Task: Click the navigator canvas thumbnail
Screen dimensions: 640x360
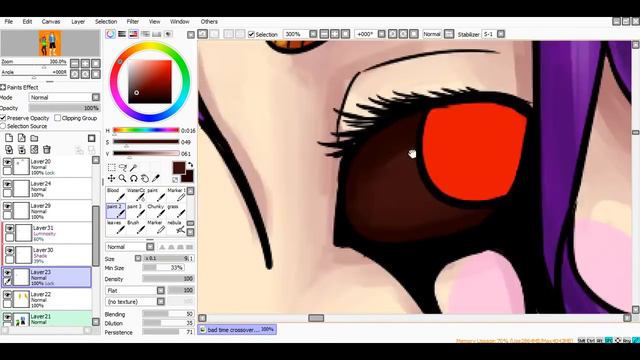Action: tap(50, 43)
